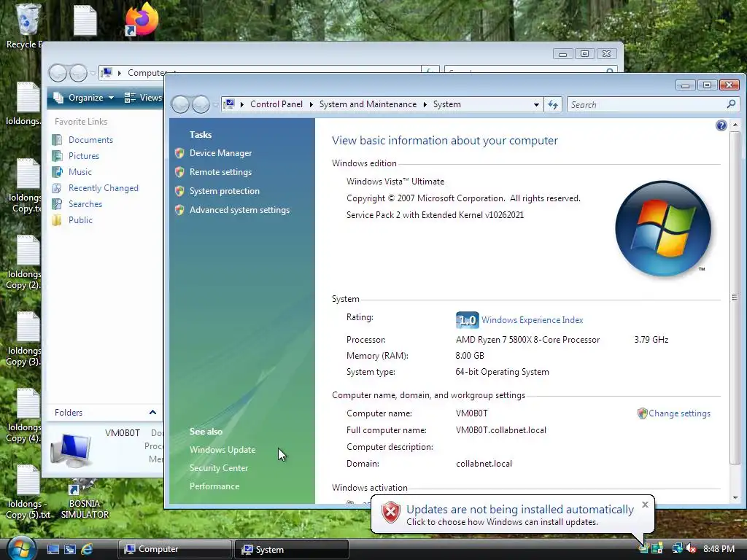Image resolution: width=747 pixels, height=560 pixels.
Task: Open Recently Changed in Favorite Links
Action: click(x=104, y=188)
